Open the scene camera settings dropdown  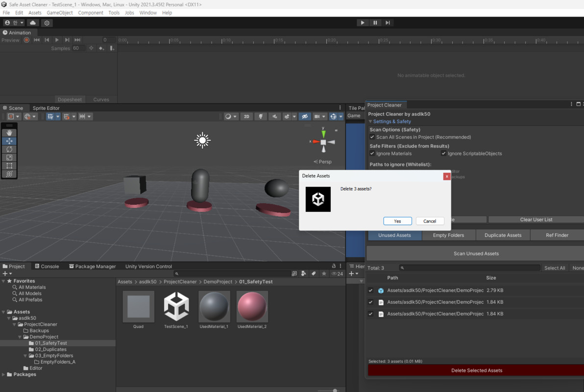pos(319,117)
